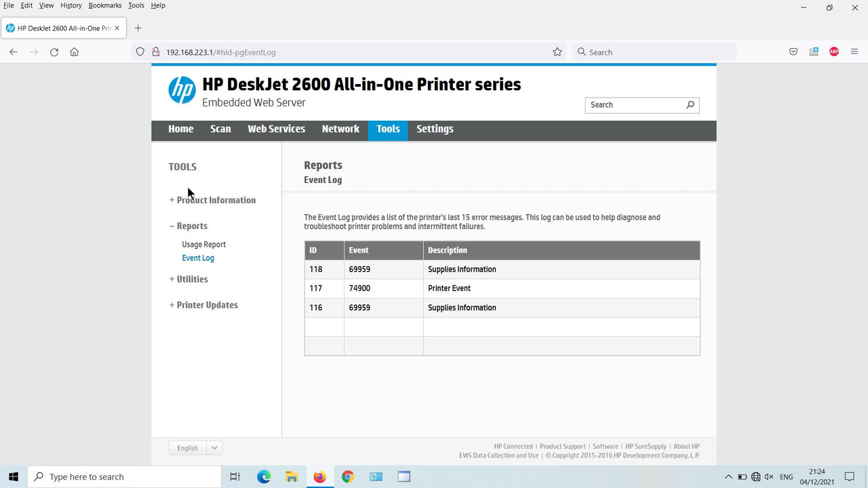Open the browser home page icon

pyautogui.click(x=75, y=52)
